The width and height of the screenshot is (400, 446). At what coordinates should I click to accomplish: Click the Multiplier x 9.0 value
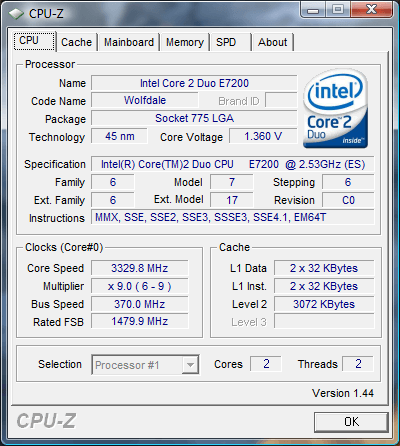(140, 286)
